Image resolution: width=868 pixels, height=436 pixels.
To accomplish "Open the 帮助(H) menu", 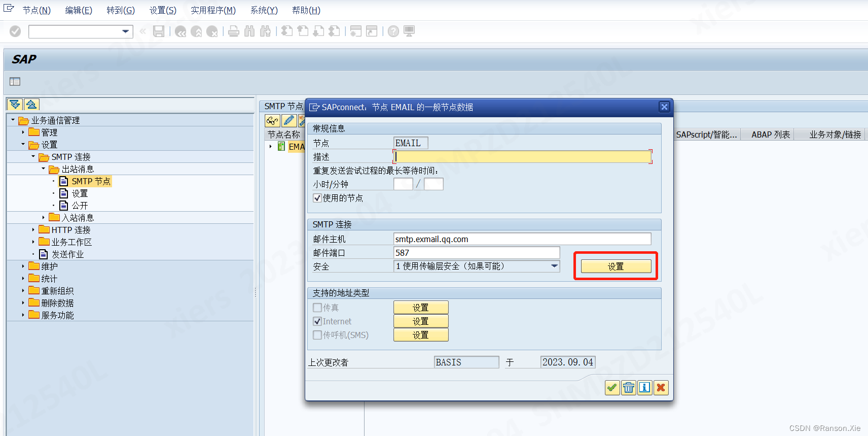I will (x=306, y=10).
